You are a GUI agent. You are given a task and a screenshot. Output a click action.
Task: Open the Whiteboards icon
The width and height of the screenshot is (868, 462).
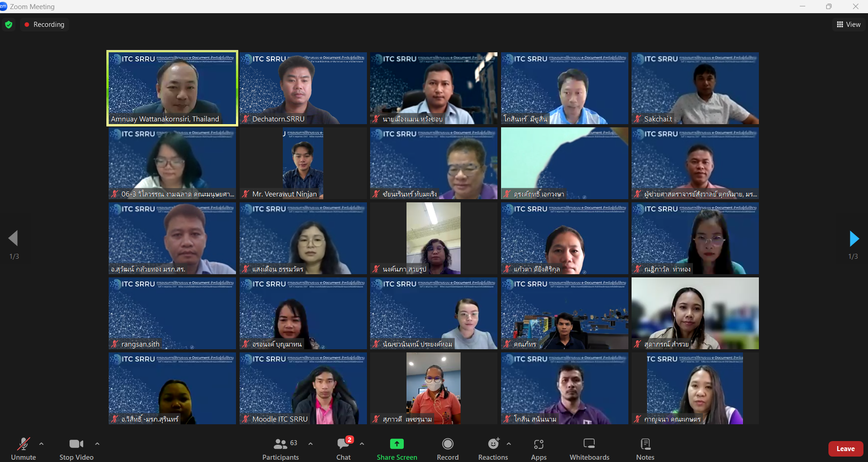(x=589, y=443)
